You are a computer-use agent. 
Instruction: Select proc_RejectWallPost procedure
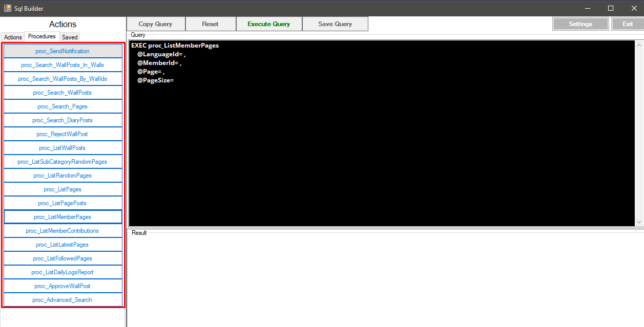point(63,134)
